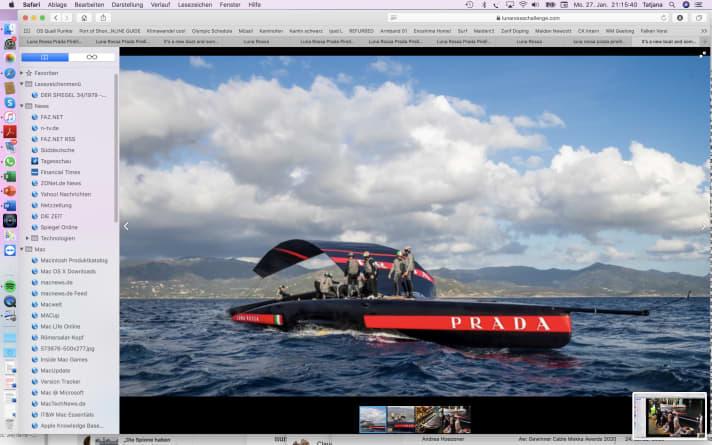Expand the Technologien folder
Image resolution: width=712 pixels, height=445 pixels.
pos(27,238)
